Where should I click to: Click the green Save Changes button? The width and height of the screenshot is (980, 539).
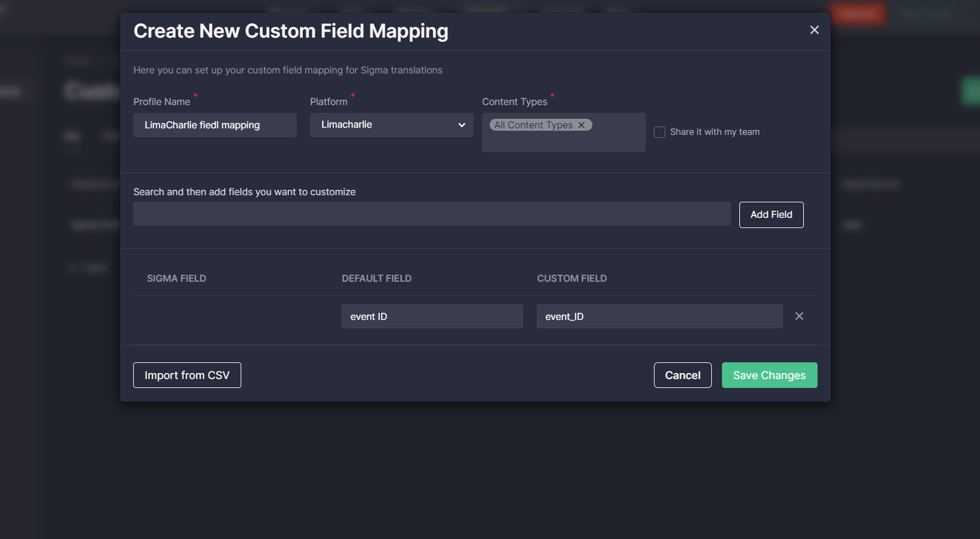tap(769, 375)
